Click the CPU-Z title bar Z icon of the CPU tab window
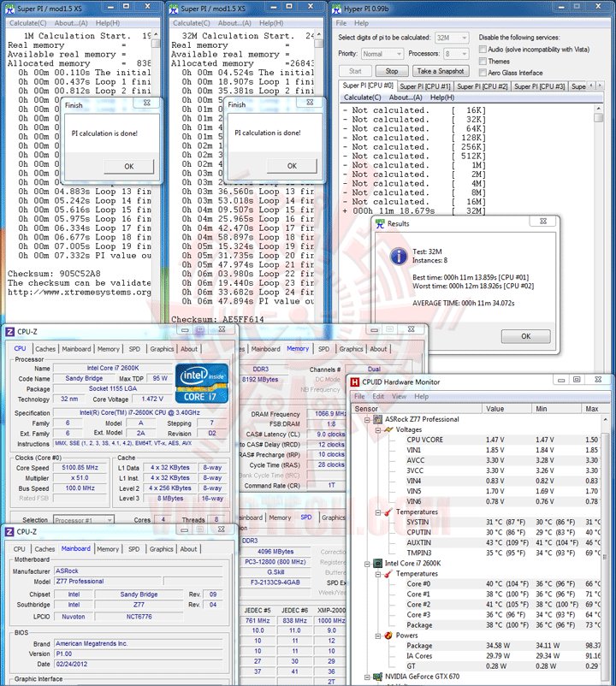Image resolution: width=616 pixels, height=686 pixels. click(x=9, y=332)
